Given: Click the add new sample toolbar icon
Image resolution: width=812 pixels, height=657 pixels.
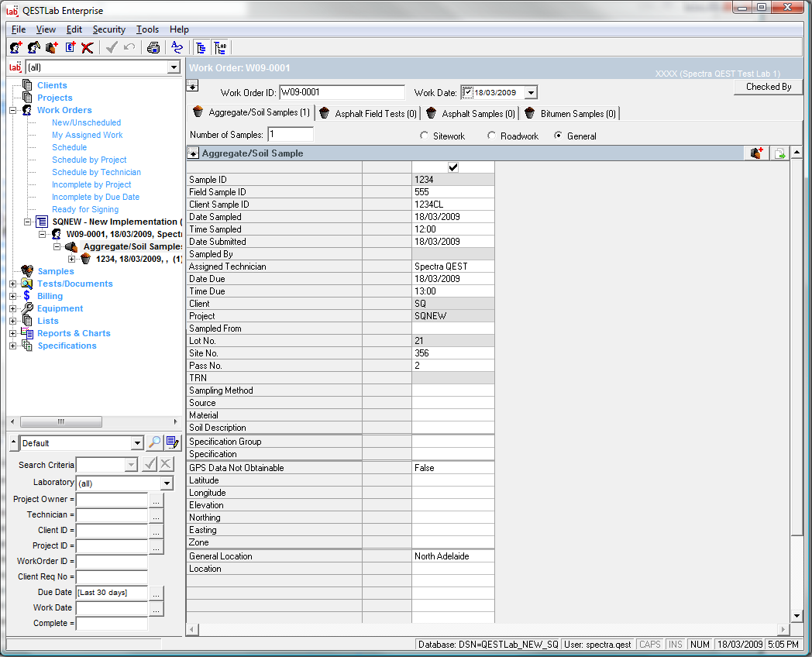Looking at the screenshot, I should (x=52, y=47).
